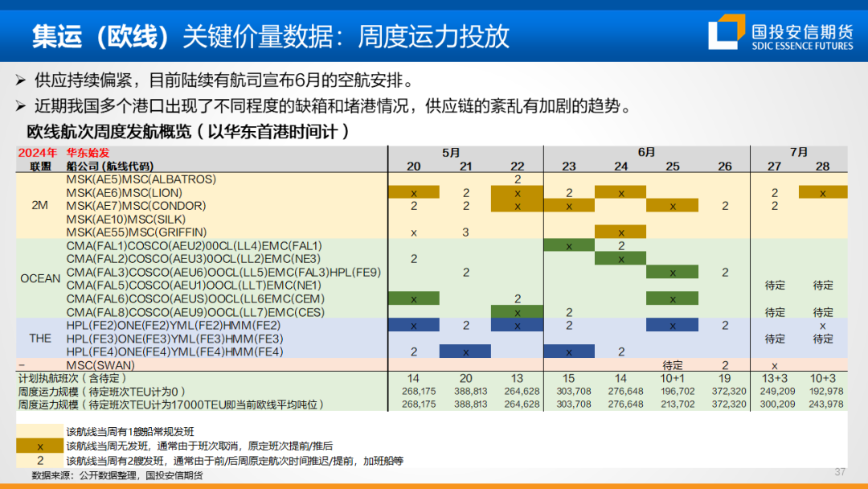
Task: Click the gold x cell for MSK(AE6) week 20
Action: pos(414,193)
